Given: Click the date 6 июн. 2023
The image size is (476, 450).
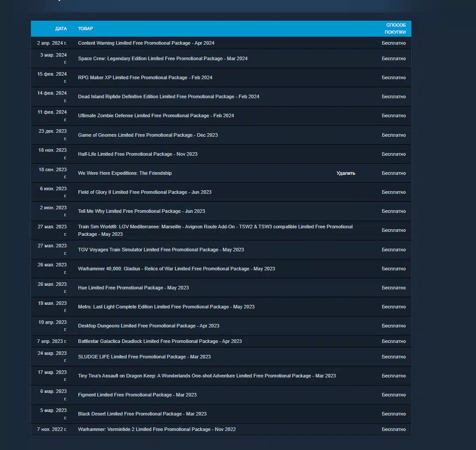Looking at the screenshot, I should click(53, 192).
